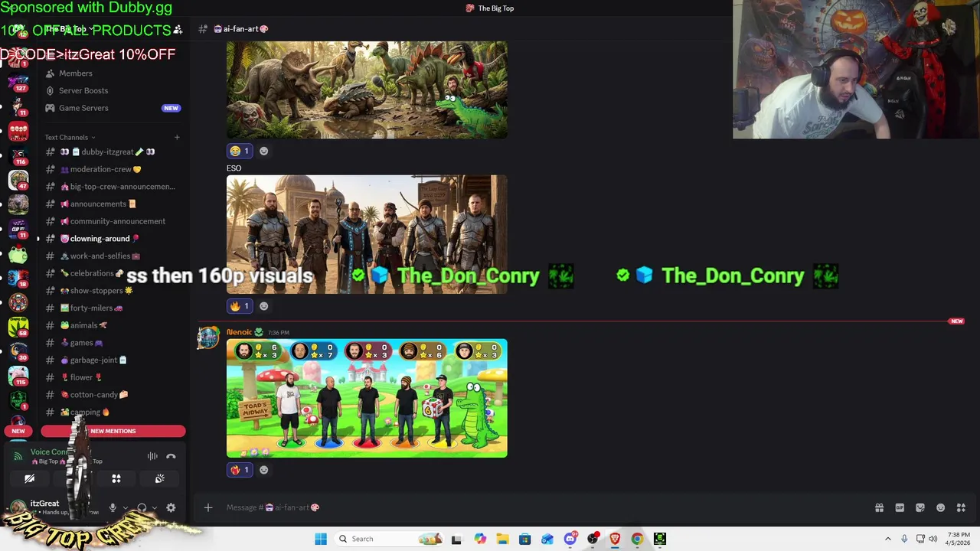
Task: Click the NEW pill in server list
Action: pos(18,431)
